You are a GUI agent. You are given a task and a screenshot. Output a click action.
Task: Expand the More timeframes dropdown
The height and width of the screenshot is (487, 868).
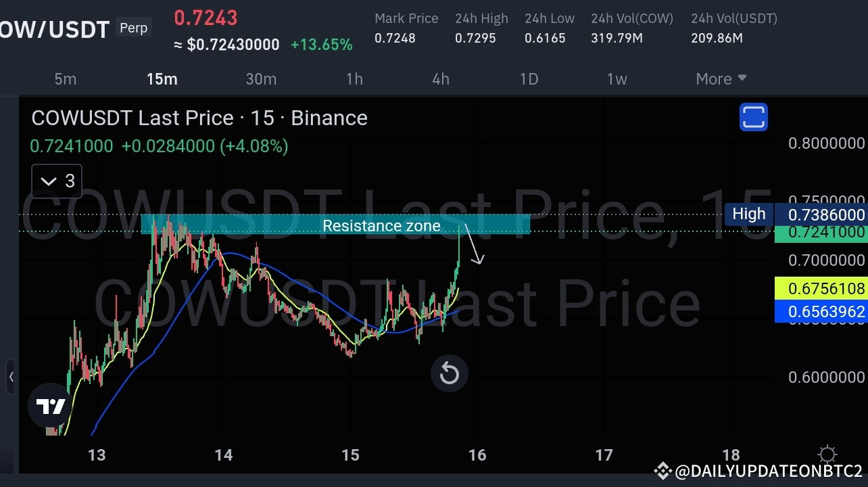(x=720, y=78)
